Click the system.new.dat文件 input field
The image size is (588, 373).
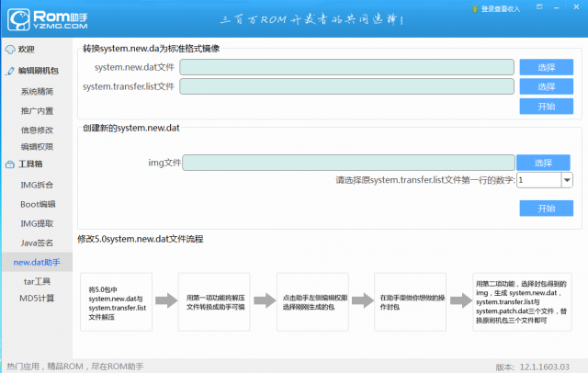click(346, 67)
